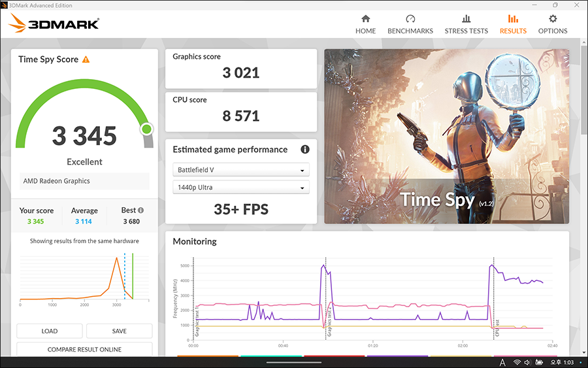This screenshot has width=588, height=368.
Task: Click the CPU test marker line
Action: tap(494, 298)
